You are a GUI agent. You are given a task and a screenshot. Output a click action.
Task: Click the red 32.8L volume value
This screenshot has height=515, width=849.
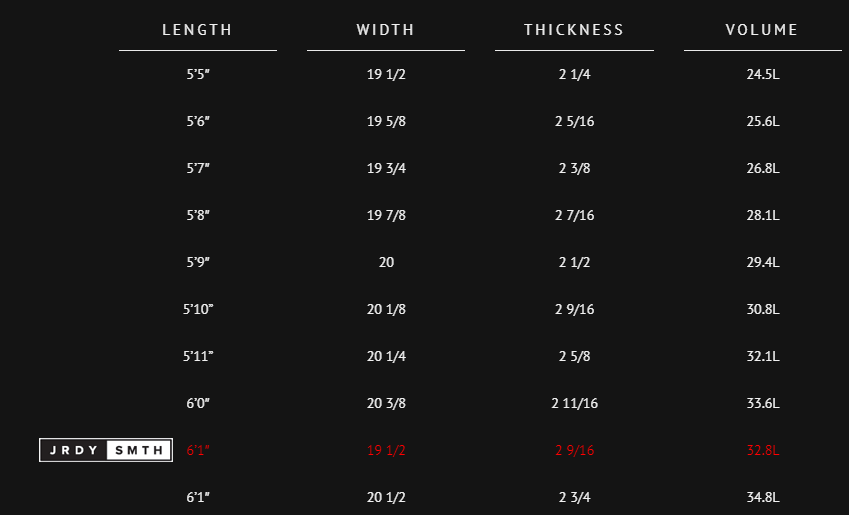(763, 450)
